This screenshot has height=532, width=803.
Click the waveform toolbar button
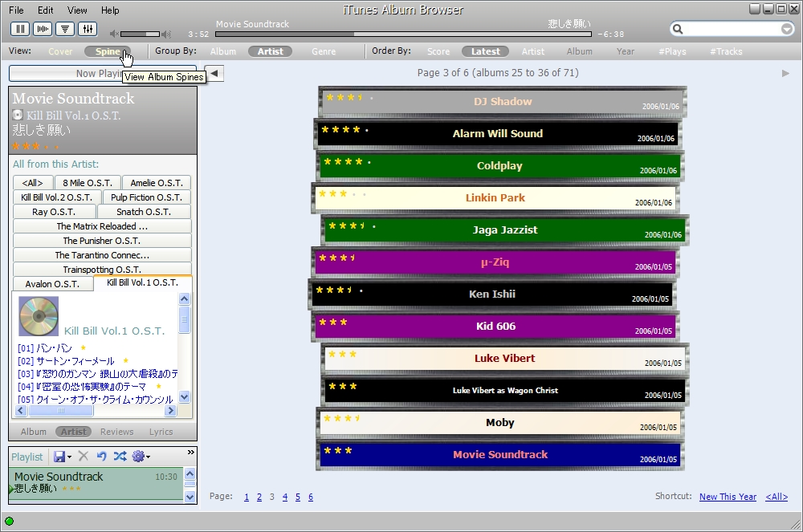[x=43, y=29]
